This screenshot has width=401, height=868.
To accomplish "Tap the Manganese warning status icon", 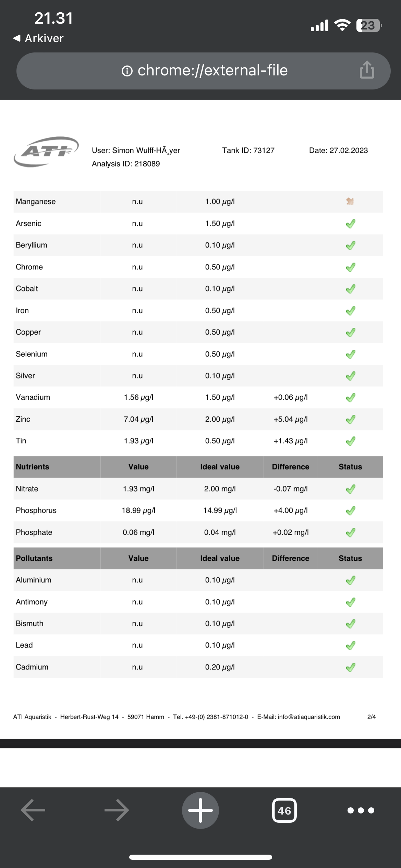I will tap(350, 201).
